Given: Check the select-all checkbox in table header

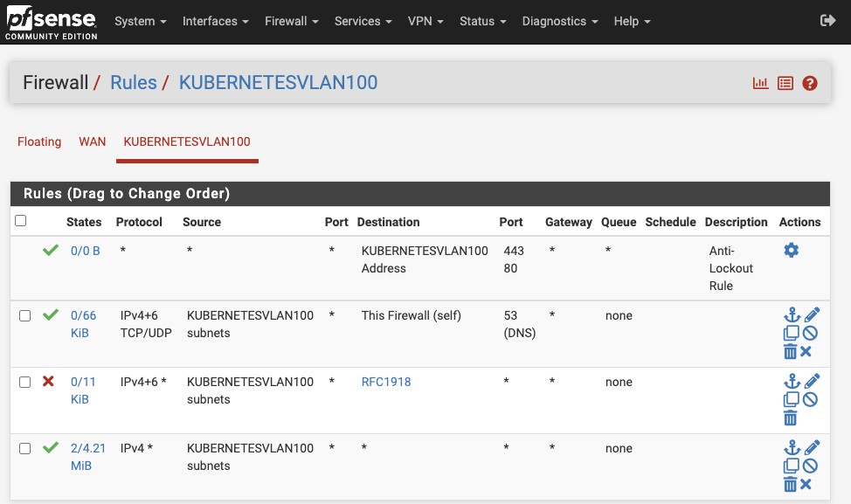Looking at the screenshot, I should pyautogui.click(x=20, y=221).
